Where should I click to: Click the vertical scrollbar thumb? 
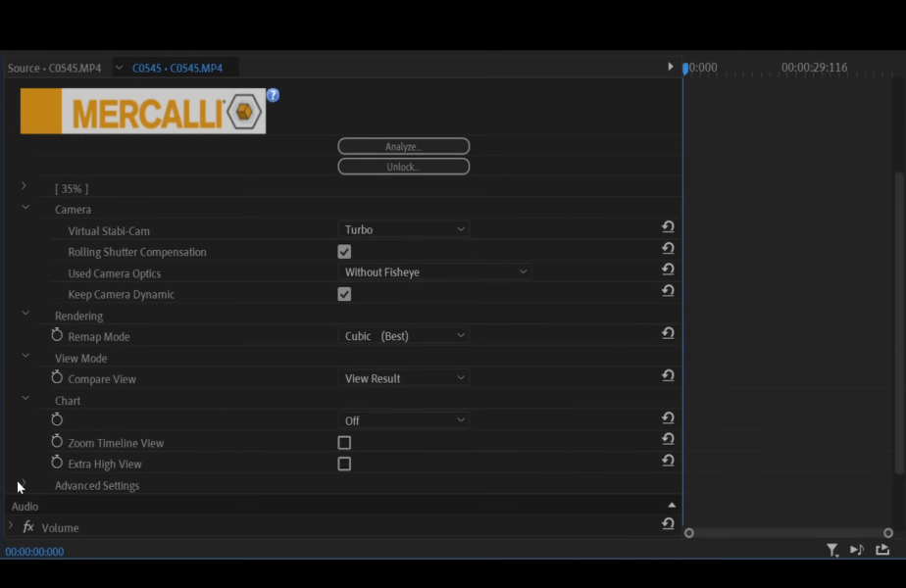pyautogui.click(x=899, y=323)
